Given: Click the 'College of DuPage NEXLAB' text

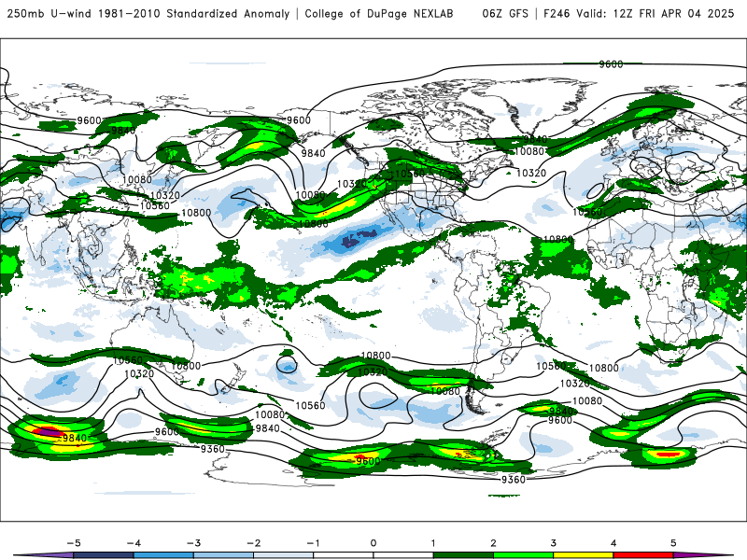Looking at the screenshot, I should [x=379, y=13].
